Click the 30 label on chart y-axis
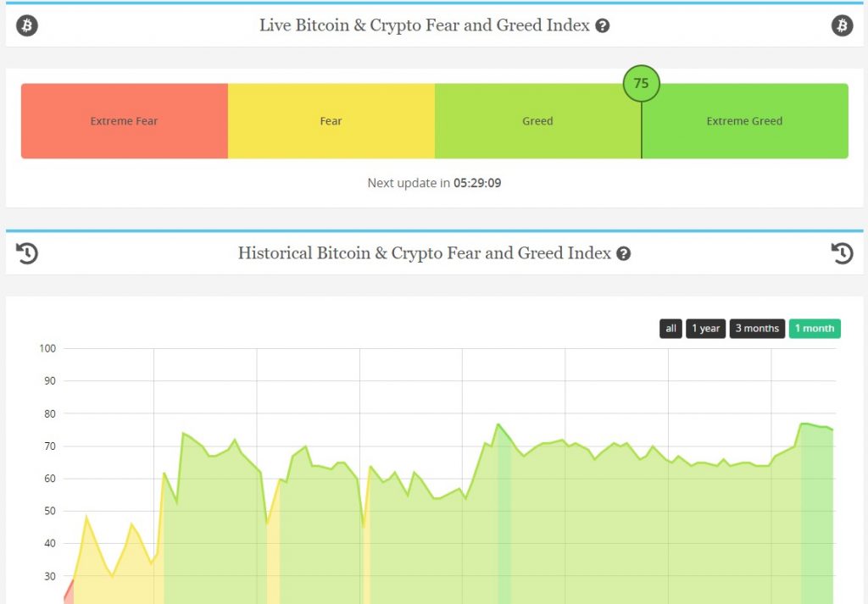868x604 pixels. (50, 576)
